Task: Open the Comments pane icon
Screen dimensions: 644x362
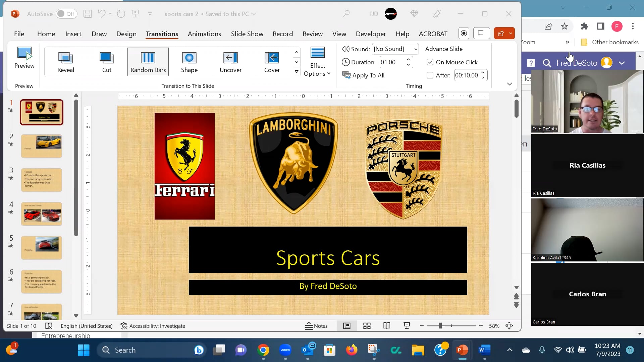Action: pos(481,33)
